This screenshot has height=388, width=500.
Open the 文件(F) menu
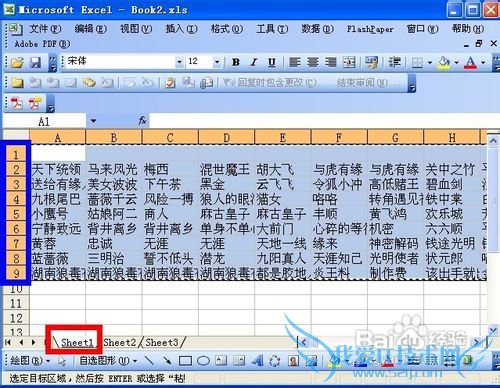pyautogui.click(x=45, y=29)
